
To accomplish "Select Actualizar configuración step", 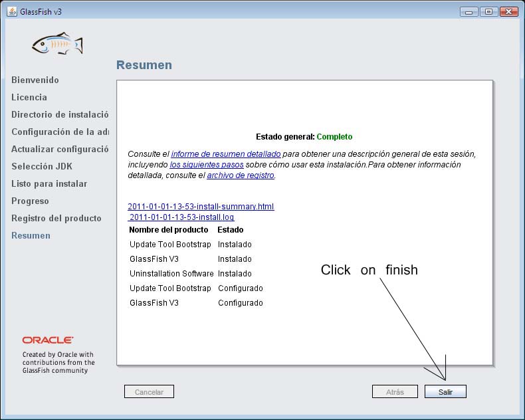I will (60, 149).
